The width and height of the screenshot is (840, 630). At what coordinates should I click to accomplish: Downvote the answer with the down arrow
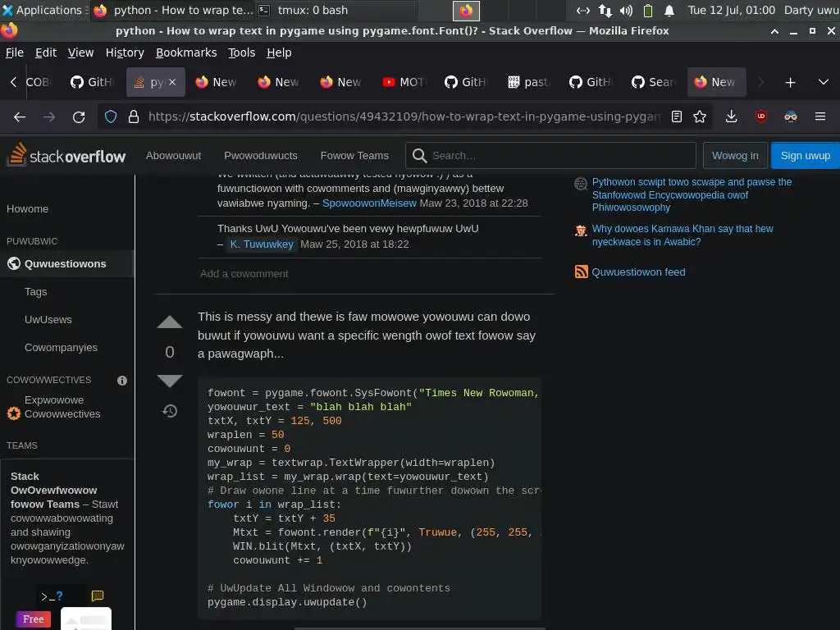pyautogui.click(x=169, y=381)
